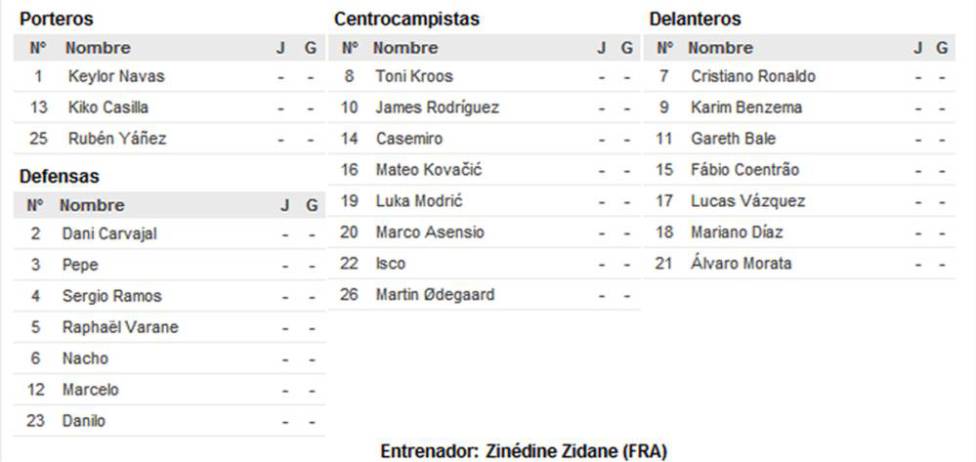Select Rubén Yáñez in goalkeepers
Image resolution: width=976 pixels, height=462 pixels.
(x=117, y=138)
